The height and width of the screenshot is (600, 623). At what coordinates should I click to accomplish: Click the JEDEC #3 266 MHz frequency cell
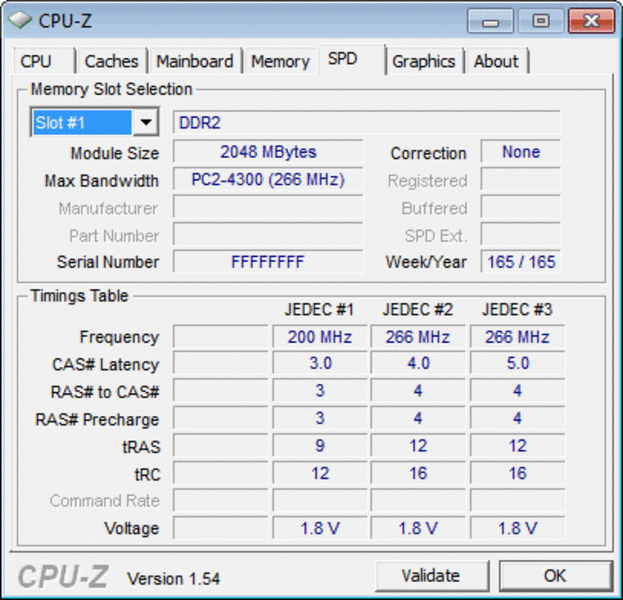pos(517,337)
